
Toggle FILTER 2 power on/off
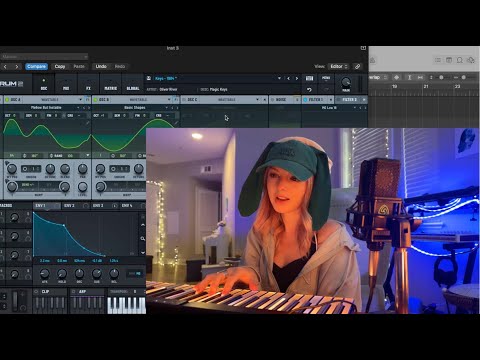point(339,100)
